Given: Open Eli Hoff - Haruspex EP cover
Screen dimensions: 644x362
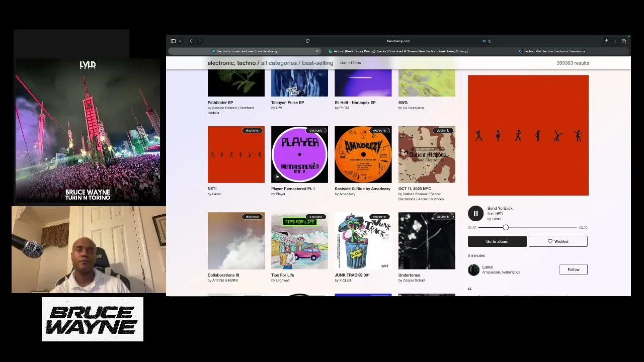Looking at the screenshot, I should tap(363, 83).
